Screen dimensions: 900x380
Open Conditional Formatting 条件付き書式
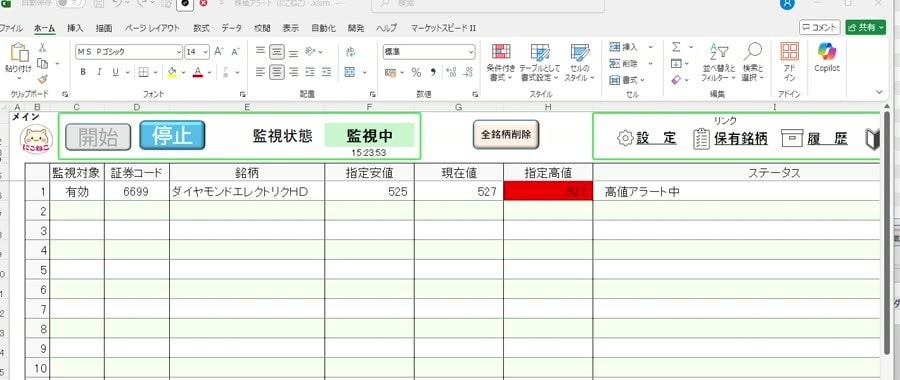[502, 63]
